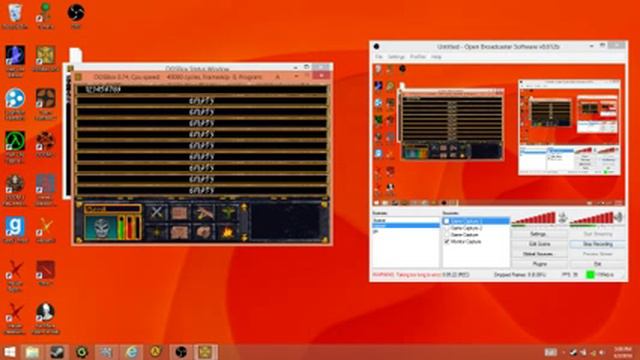This screenshot has height=360, width=640.
Task: Click the DOSBox title bar icon
Action: pos(78,77)
